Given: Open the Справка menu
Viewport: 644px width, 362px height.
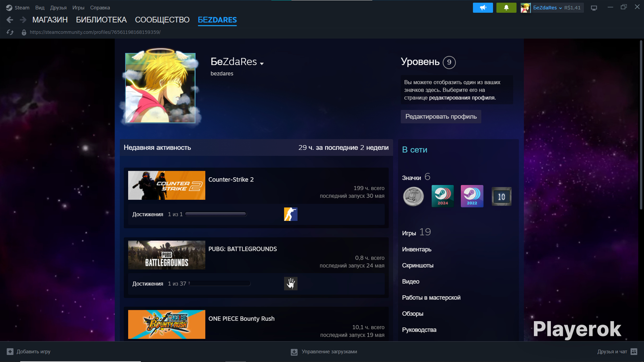Looking at the screenshot, I should [x=100, y=8].
